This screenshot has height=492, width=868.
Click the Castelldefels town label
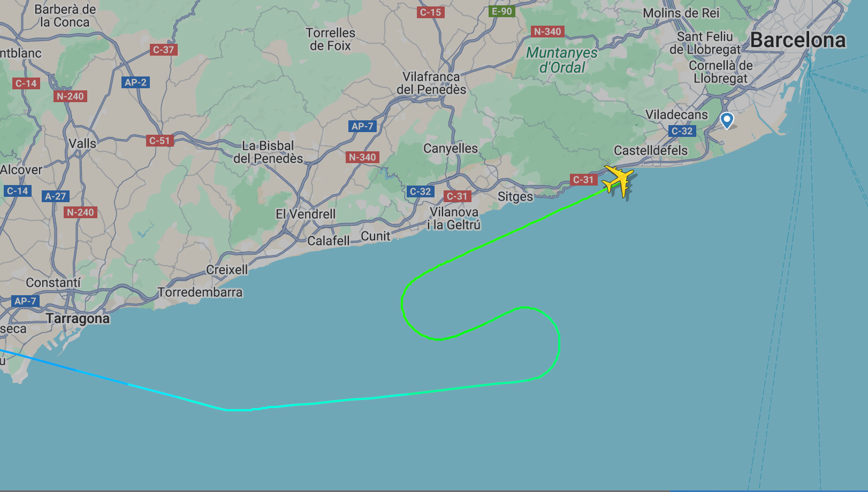651,150
